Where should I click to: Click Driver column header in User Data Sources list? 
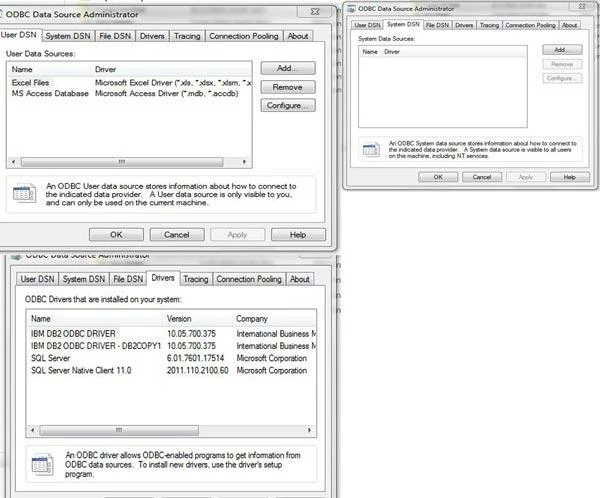coord(171,69)
